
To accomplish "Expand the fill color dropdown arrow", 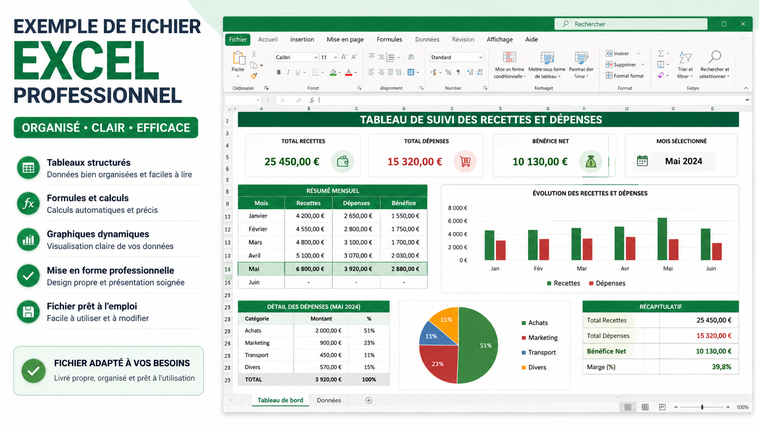I will [340, 73].
